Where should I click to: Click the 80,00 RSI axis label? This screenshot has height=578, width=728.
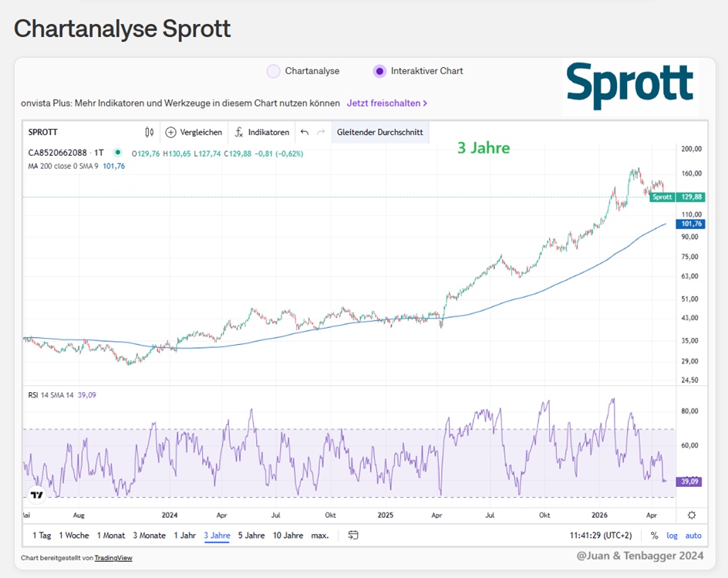690,411
